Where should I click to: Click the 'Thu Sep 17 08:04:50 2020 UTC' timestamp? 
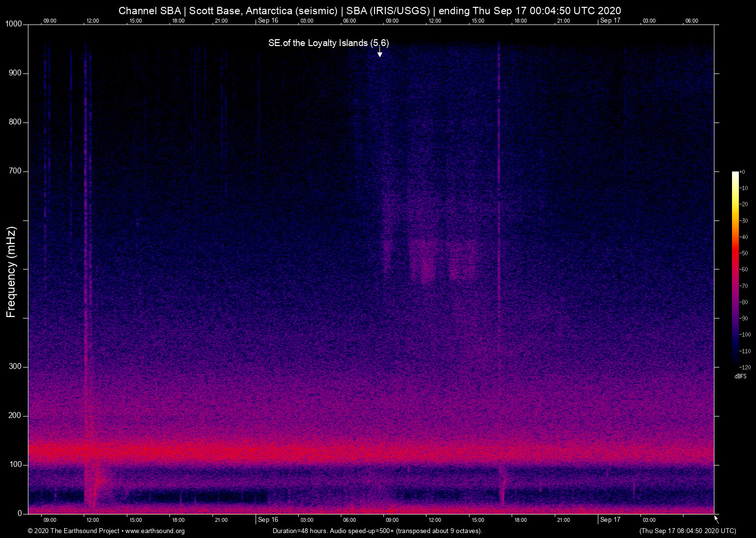(x=687, y=531)
